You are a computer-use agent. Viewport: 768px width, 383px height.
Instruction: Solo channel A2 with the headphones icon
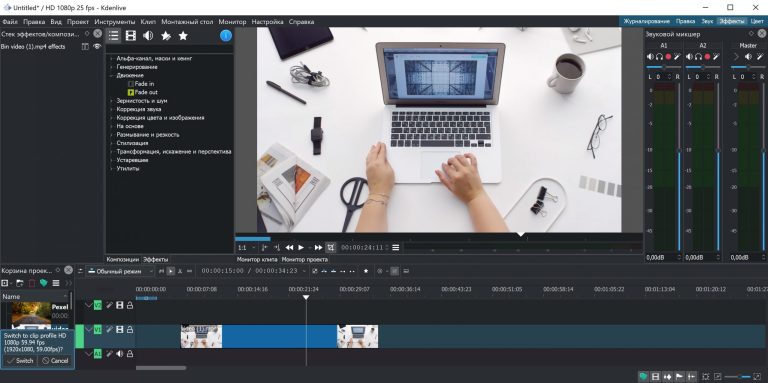[x=698, y=57]
